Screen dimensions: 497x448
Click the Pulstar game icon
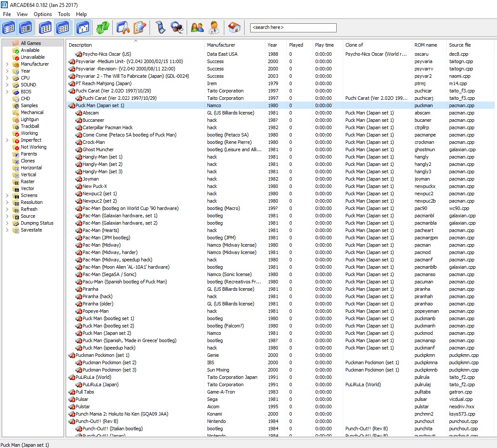72,407
